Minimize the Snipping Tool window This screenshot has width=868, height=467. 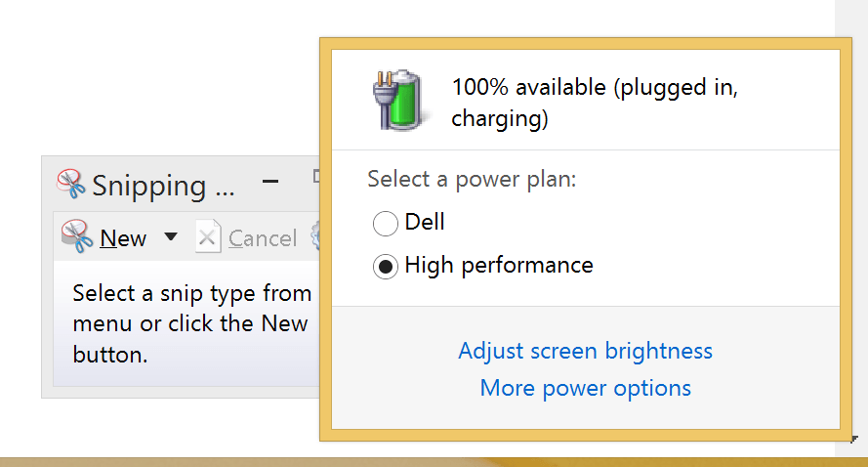click(x=271, y=183)
